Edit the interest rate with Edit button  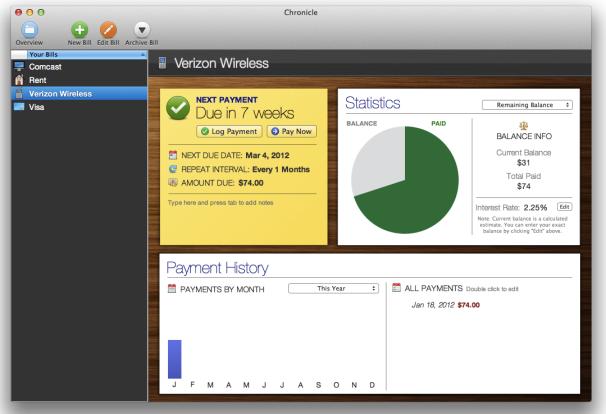tap(564, 207)
